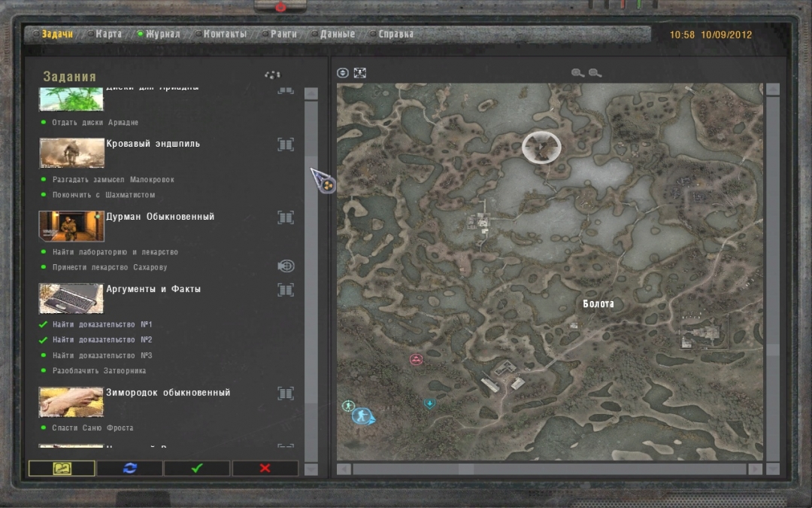Click subtask Спасти Саню Фроста
Viewport: 812px width, 508px height.
point(92,427)
